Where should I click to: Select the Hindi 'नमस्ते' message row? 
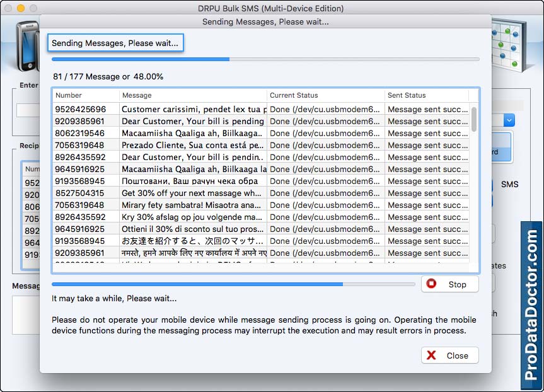tap(194, 253)
